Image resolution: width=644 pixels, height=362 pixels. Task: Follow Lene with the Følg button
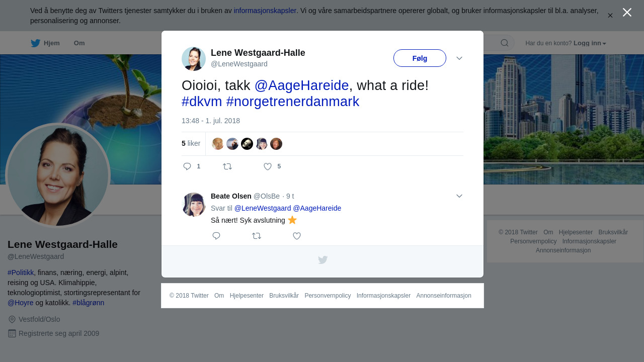click(x=420, y=58)
